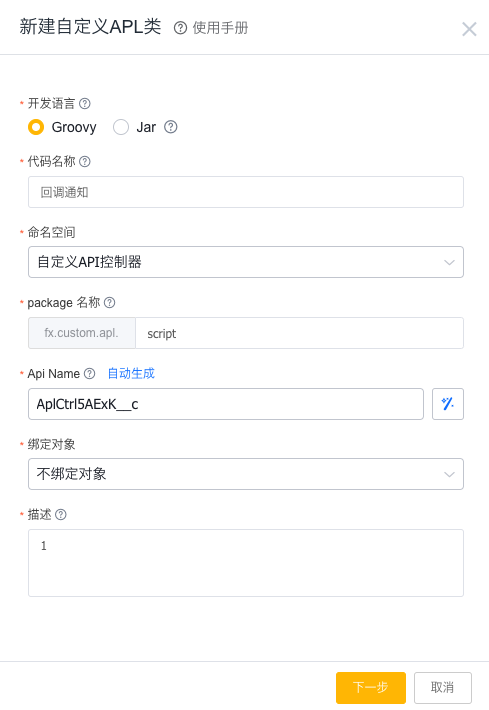The width and height of the screenshot is (489, 710).
Task: Select the Jar radio button
Action: (121, 127)
